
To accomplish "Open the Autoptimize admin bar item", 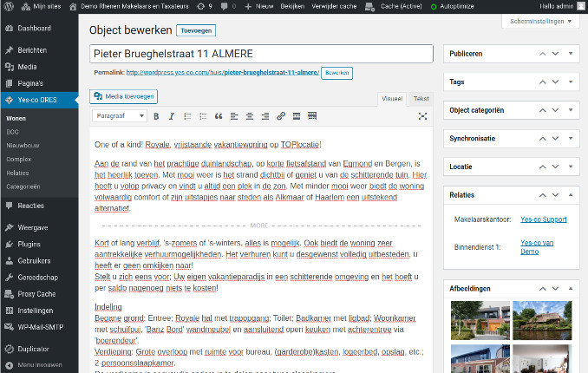I will tap(452, 6).
